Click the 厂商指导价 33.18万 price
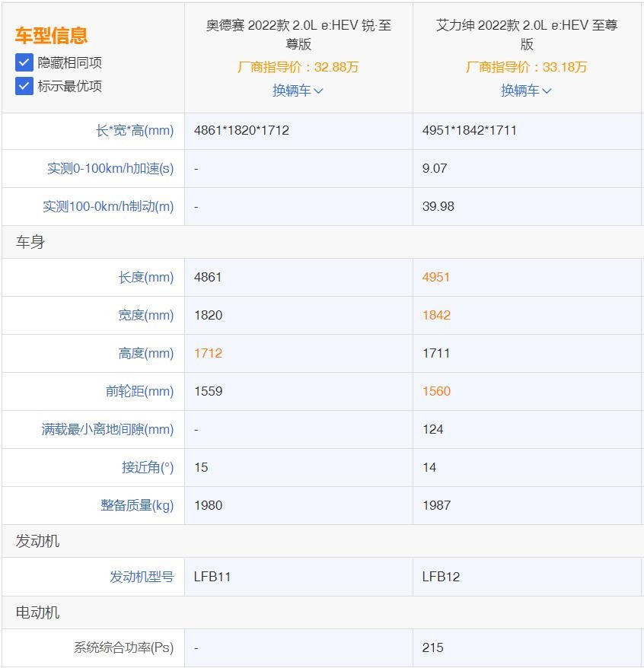The image size is (644, 668). click(x=526, y=67)
